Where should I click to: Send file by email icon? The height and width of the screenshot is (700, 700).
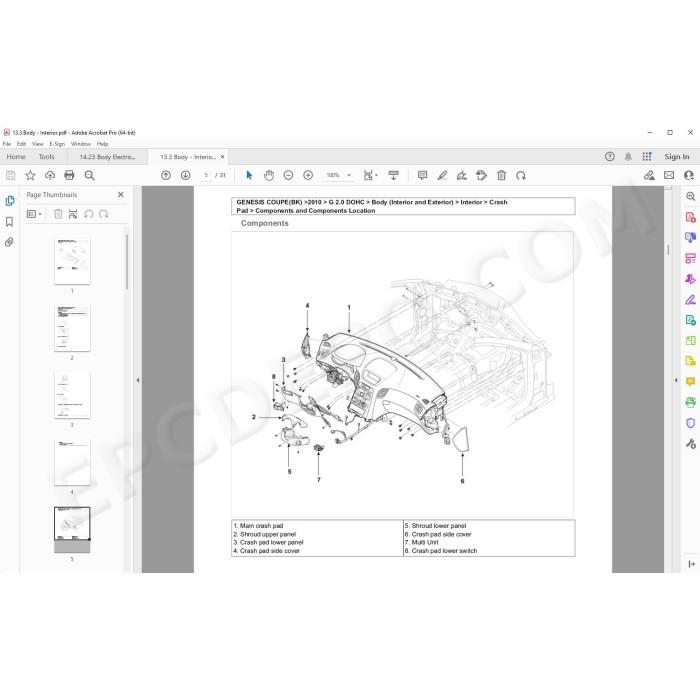pos(669,175)
